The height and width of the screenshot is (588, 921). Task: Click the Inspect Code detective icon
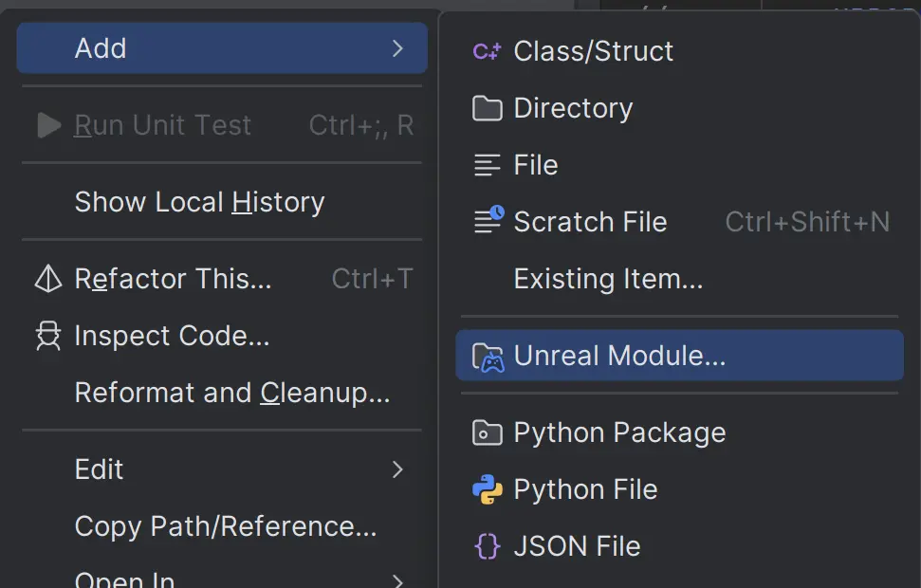click(47, 336)
